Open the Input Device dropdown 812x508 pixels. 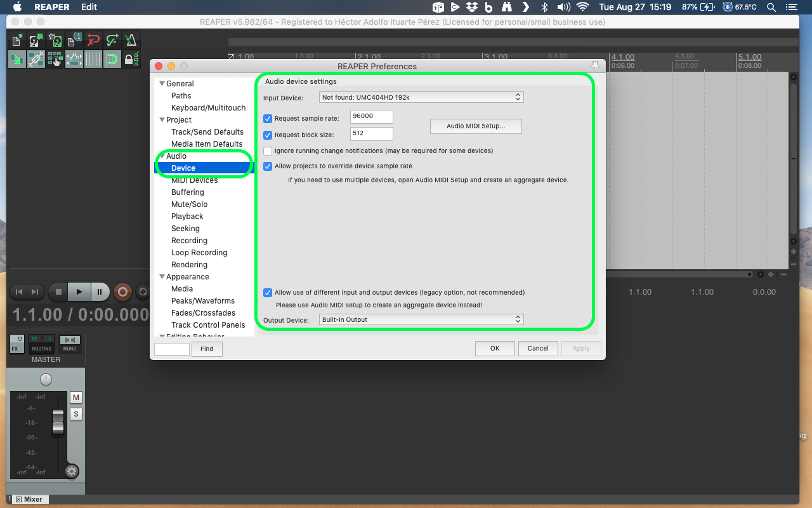(x=421, y=98)
